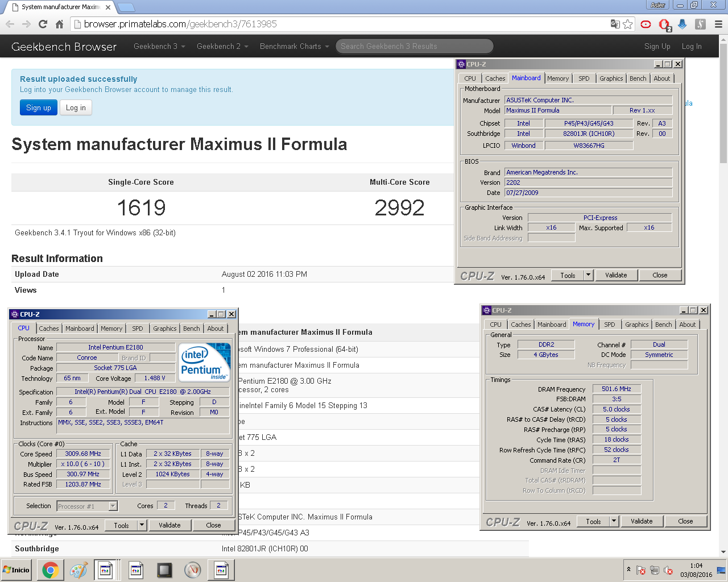
Task: Open Caches tab in Mainboard CPU-Z window
Action: pyautogui.click(x=495, y=78)
